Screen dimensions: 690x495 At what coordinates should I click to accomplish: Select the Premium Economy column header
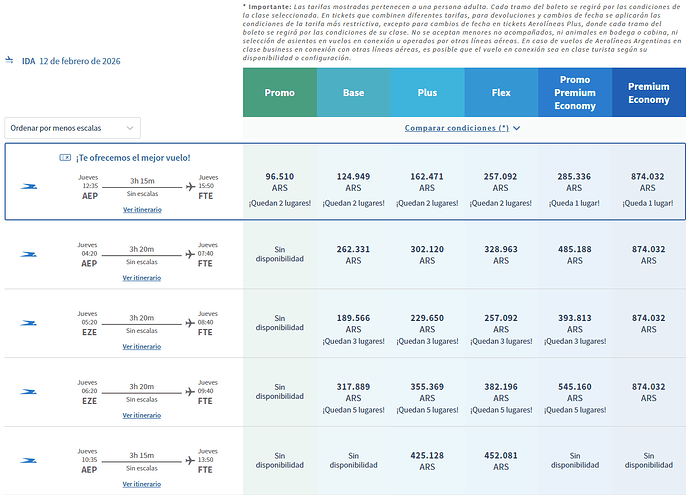[648, 93]
